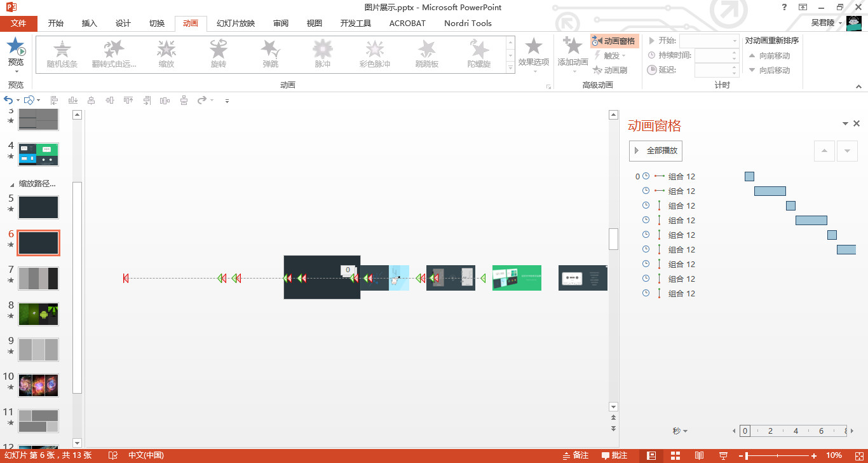
Task: Open Reading View from the status bar
Action: 699,455
